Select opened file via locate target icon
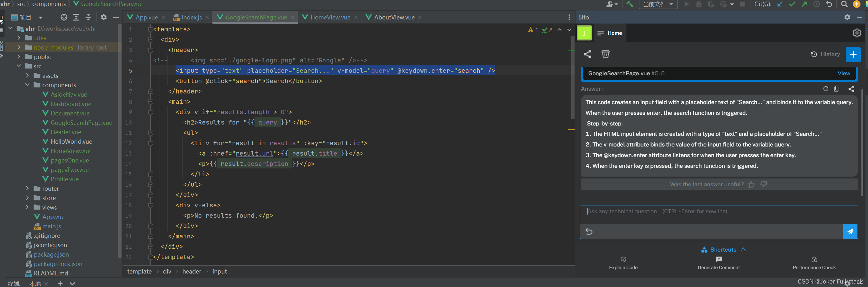Viewport: 868px width, 287px height. (64, 17)
